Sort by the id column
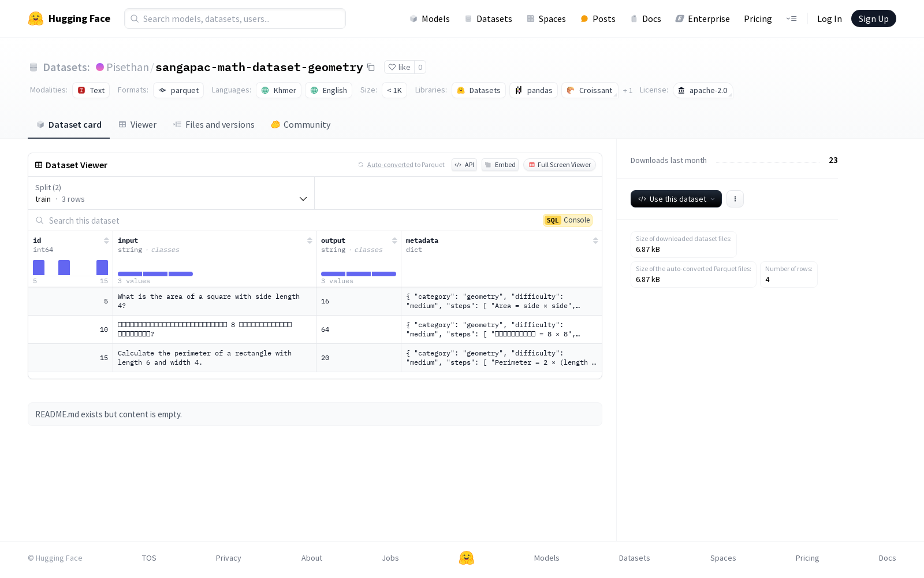Screen dimensions: 924x578 click(x=106, y=240)
